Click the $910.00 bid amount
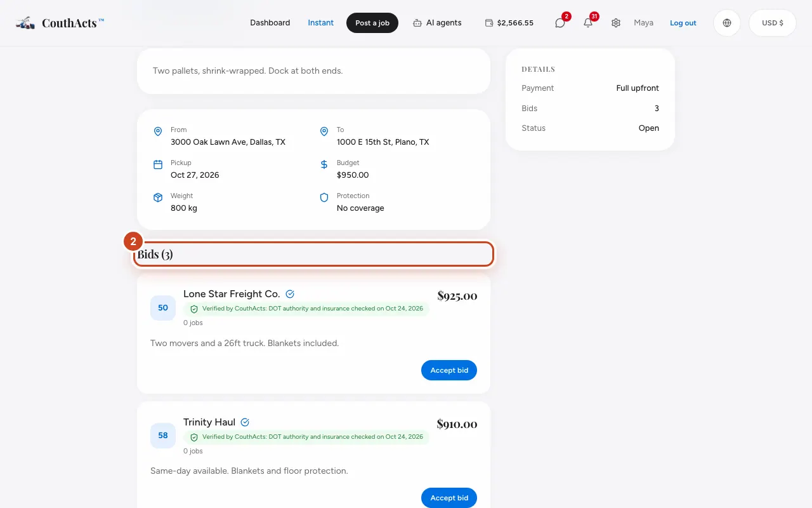Image resolution: width=812 pixels, height=508 pixels. coord(457,424)
